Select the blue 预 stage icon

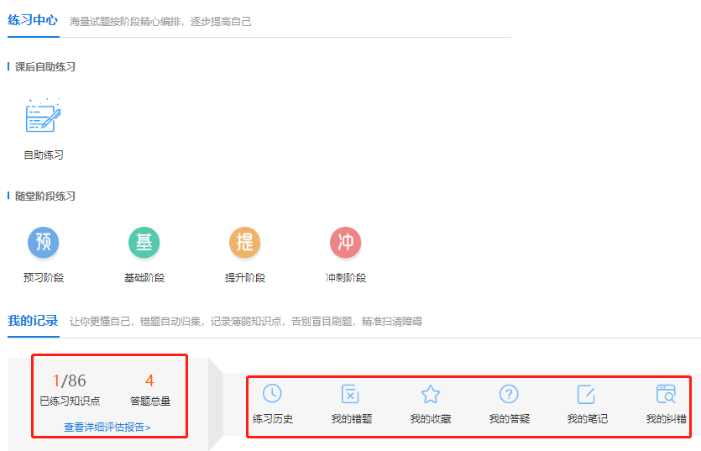coord(43,242)
